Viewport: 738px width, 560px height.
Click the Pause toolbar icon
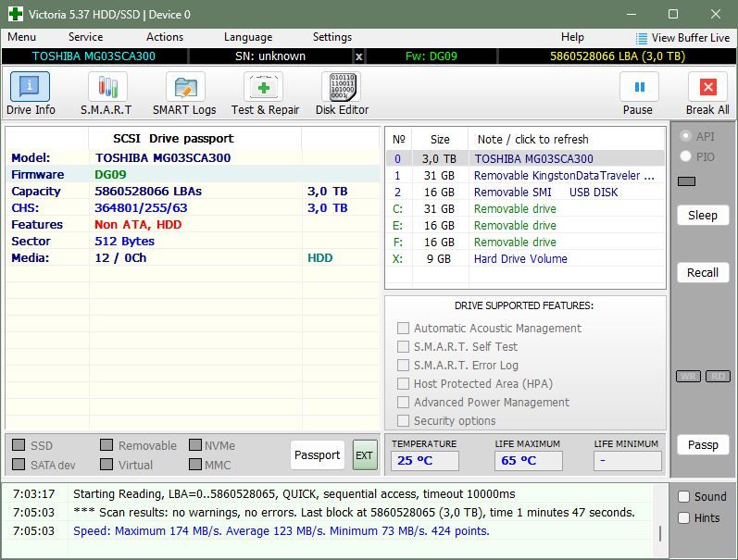pyautogui.click(x=639, y=87)
